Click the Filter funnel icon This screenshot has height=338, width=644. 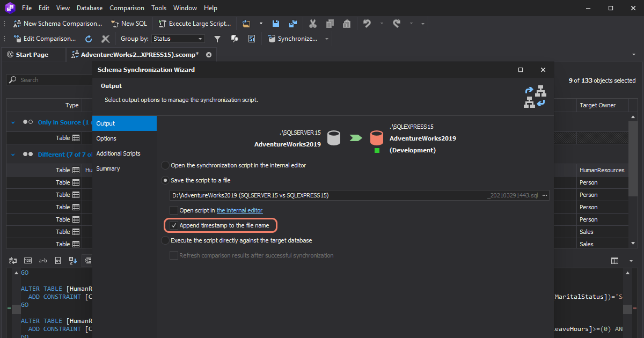coord(217,39)
